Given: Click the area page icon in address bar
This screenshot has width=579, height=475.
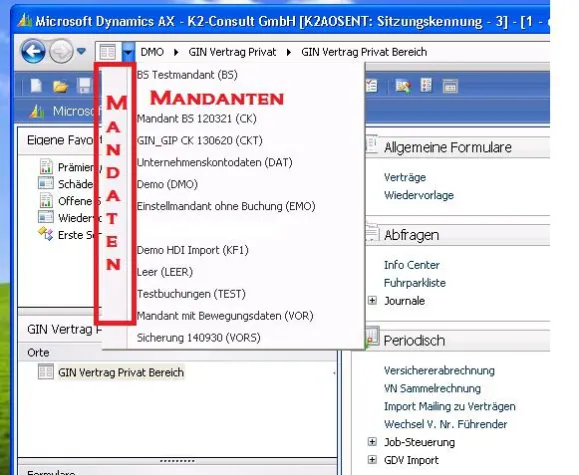Looking at the screenshot, I should click(x=108, y=52).
